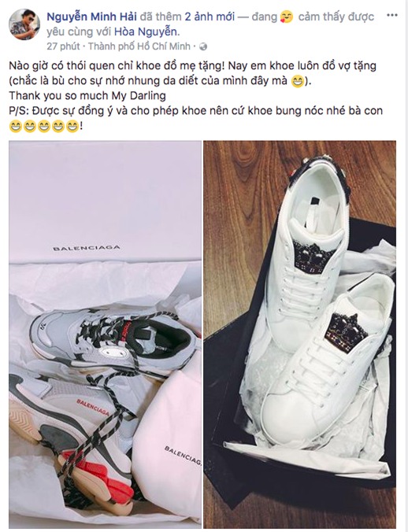The width and height of the screenshot is (408, 532).
Task: Click Nguyễn Minh Hải's profile picture
Action: (x=24, y=24)
